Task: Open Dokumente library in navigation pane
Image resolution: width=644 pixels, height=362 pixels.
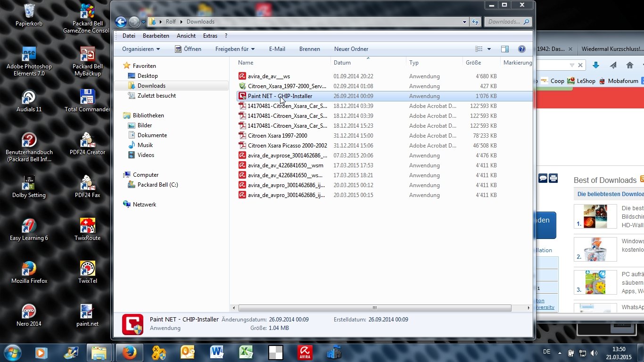Action: tap(152, 135)
